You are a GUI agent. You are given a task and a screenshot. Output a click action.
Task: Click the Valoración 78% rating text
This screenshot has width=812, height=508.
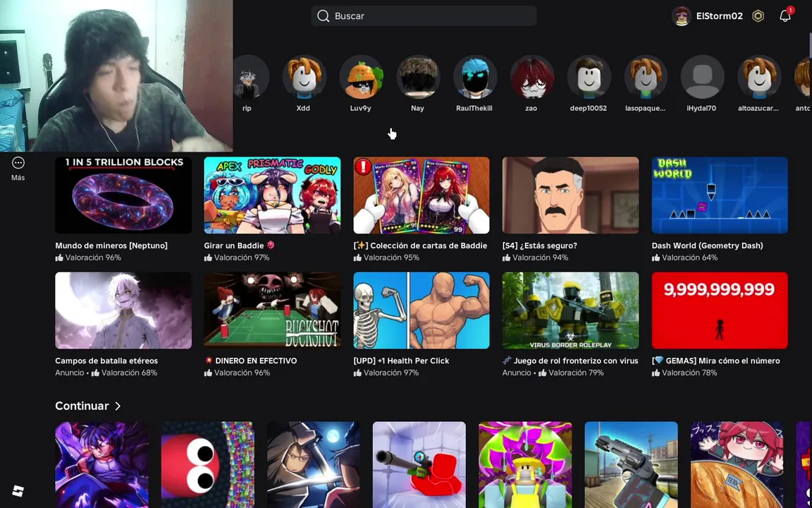tap(689, 373)
